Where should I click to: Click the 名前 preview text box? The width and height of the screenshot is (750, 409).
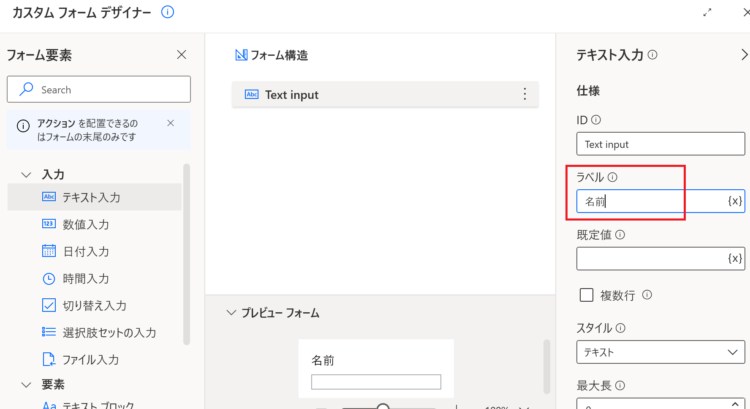(x=376, y=382)
